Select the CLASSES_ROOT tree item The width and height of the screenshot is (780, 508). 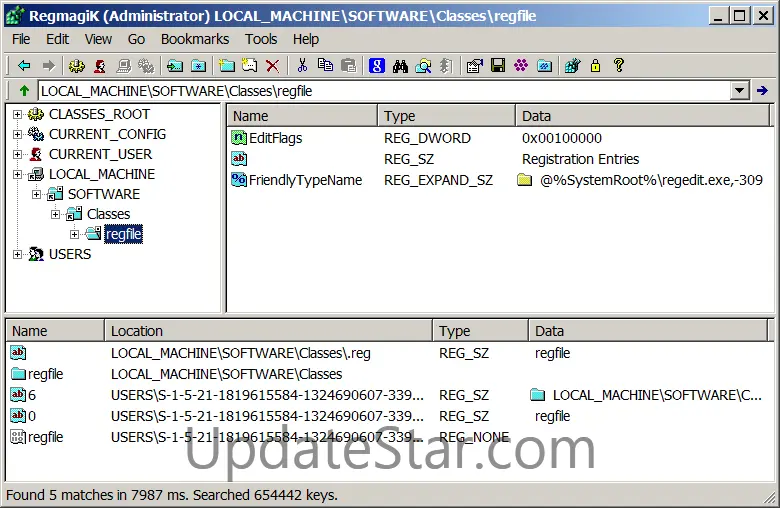[99, 114]
